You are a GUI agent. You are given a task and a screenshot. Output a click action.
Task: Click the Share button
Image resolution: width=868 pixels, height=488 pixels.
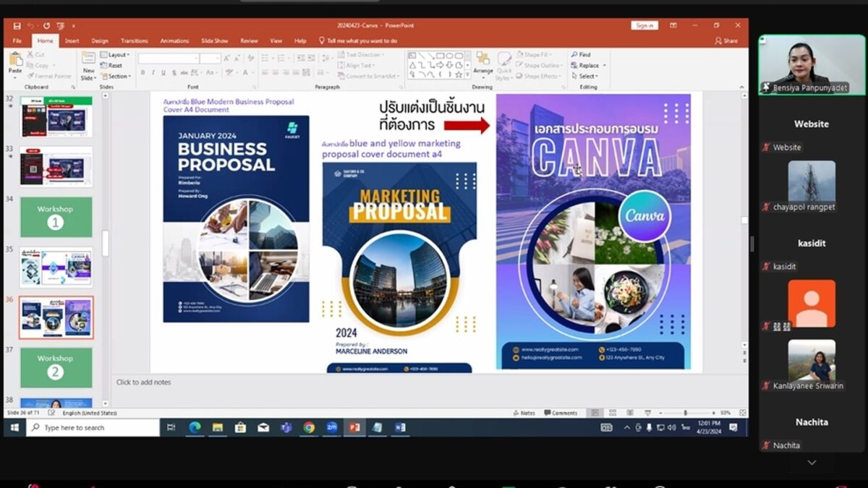pos(726,41)
